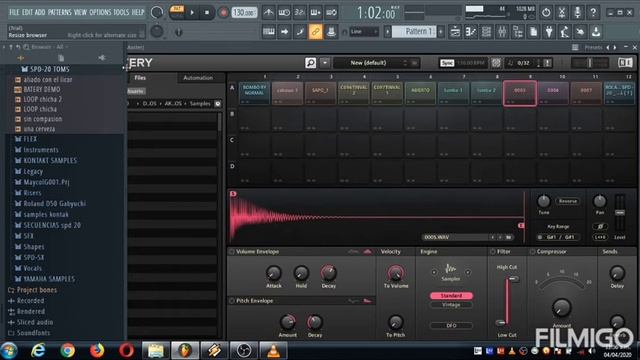Enable the Filter section toggle
Viewport: 640px width, 360px height.
pyautogui.click(x=493, y=252)
